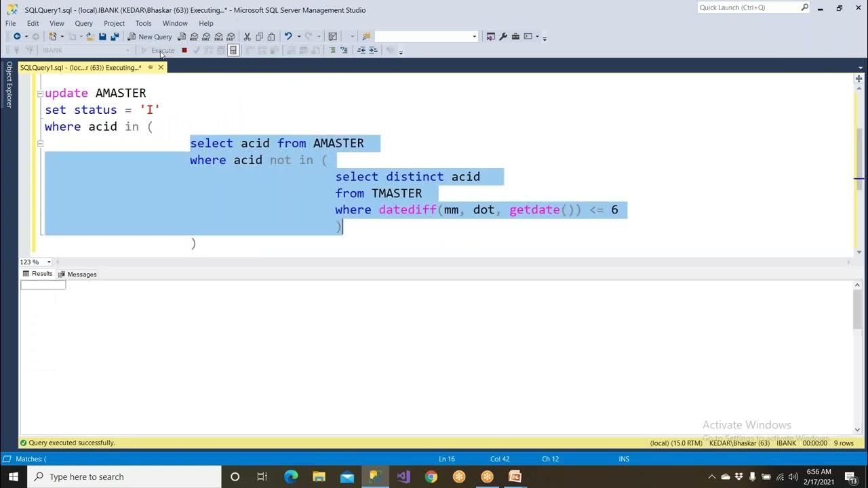Show hidden system tray icons

(712, 476)
